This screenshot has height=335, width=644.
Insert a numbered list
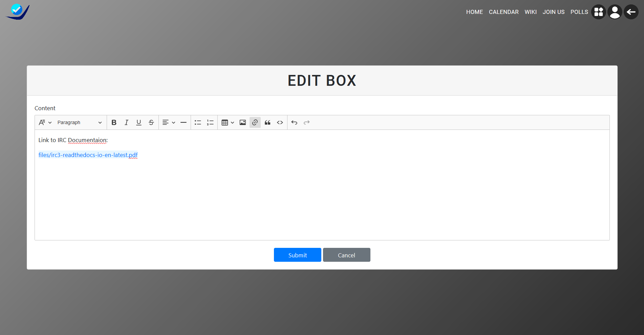[210, 122]
